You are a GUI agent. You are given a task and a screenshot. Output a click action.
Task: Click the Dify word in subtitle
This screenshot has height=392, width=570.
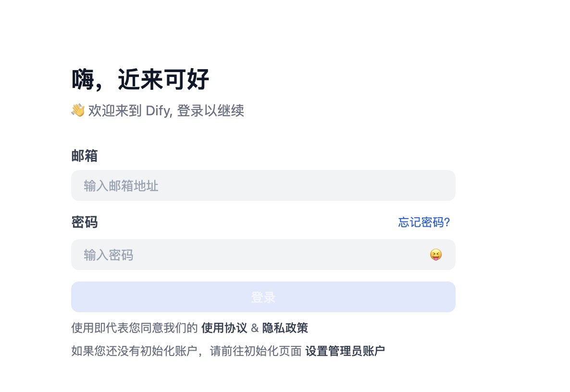[x=159, y=111]
